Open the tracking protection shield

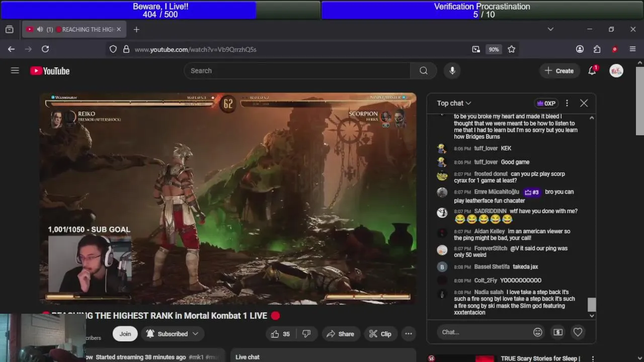tap(113, 49)
